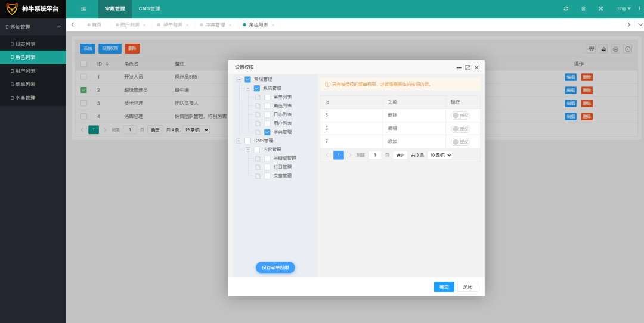644x323 pixels.
Task: Check the CMS管理 tree checkbox
Action: click(247, 141)
